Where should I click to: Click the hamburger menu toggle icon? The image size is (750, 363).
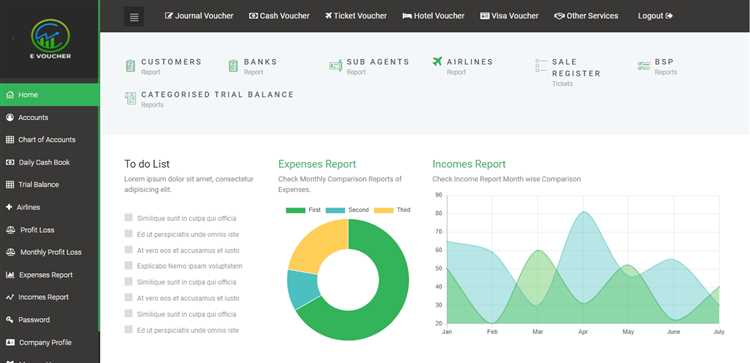pyautogui.click(x=134, y=17)
